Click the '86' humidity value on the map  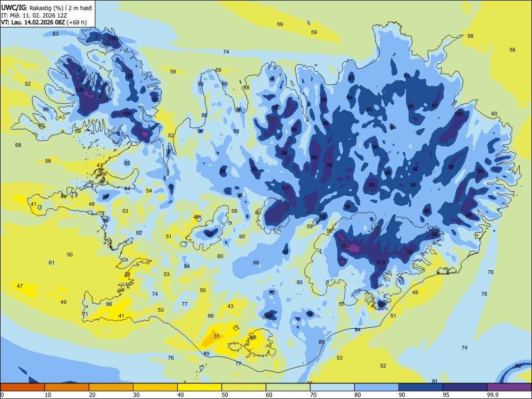click(46, 109)
